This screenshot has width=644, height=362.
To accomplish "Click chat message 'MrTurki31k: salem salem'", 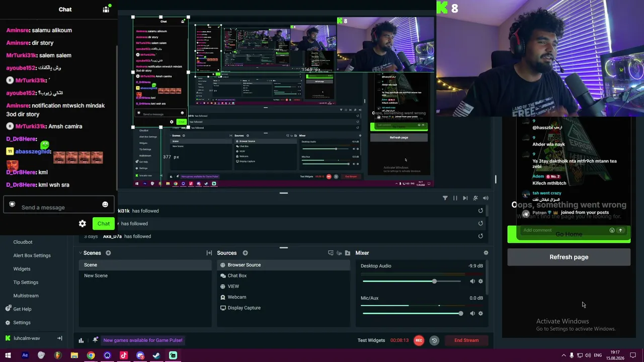I will coord(39,55).
